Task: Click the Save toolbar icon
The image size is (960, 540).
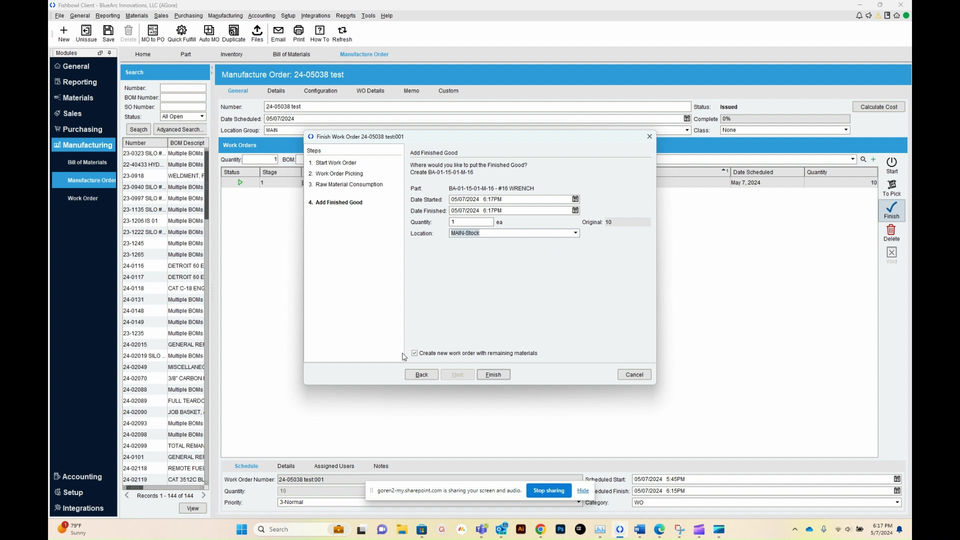Action: 108,34
